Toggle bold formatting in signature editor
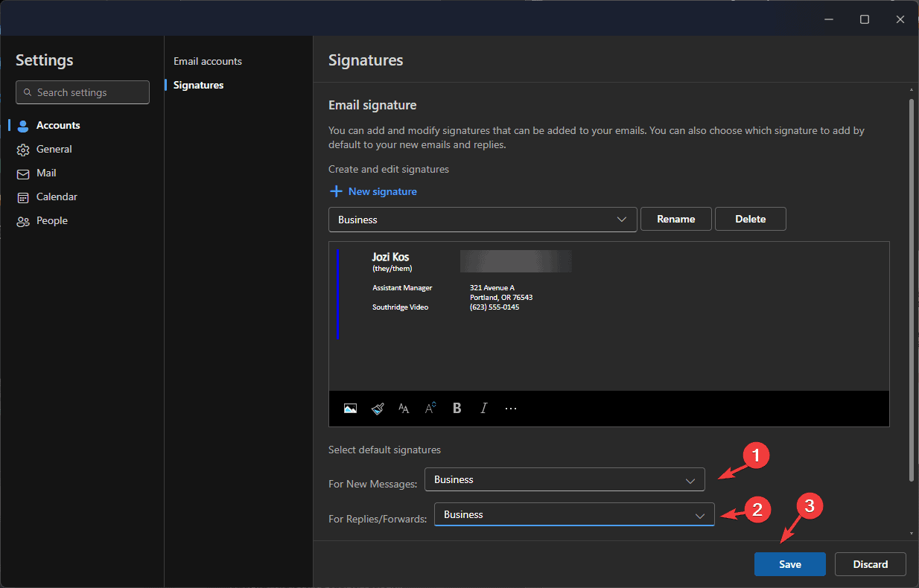The height and width of the screenshot is (588, 919). (x=457, y=408)
